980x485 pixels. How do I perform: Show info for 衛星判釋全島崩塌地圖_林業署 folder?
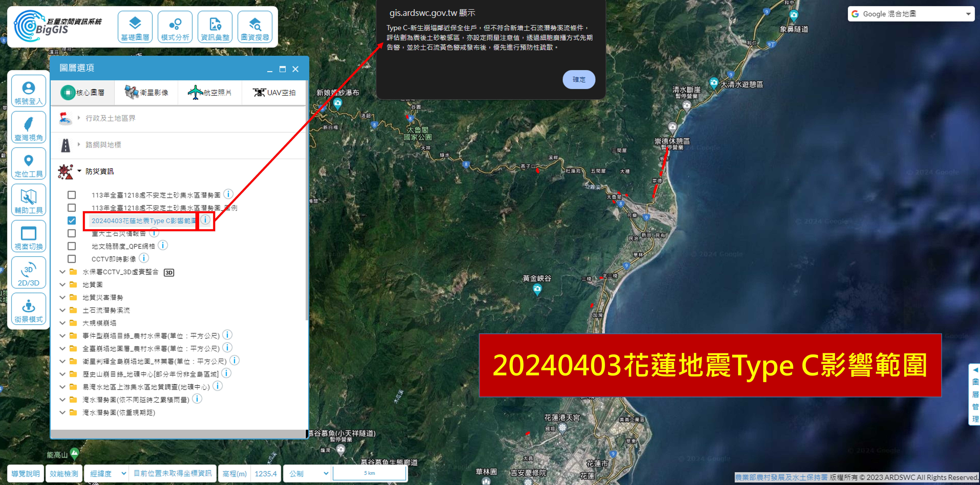[x=234, y=360]
